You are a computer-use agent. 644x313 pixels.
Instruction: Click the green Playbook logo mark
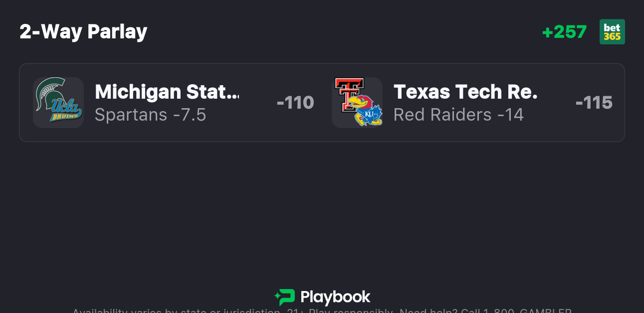pos(285,298)
